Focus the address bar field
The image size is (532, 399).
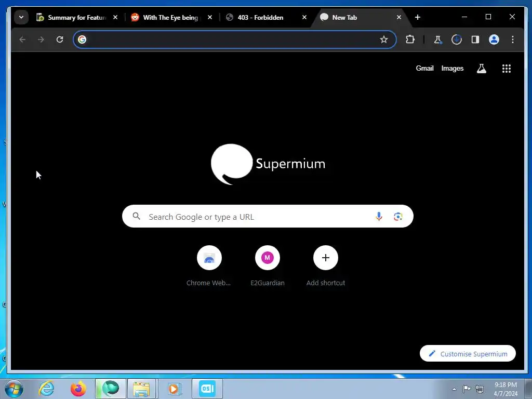234,39
